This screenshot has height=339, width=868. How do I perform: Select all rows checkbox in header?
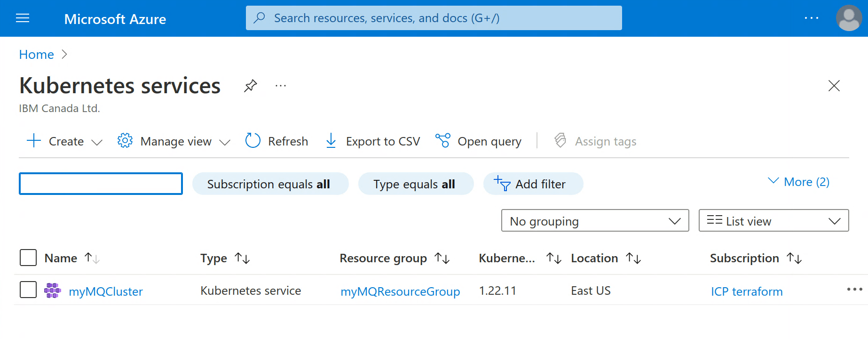(28, 258)
